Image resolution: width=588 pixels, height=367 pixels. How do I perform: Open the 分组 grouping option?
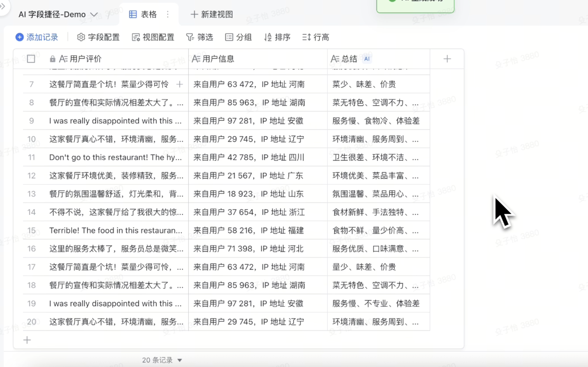(238, 37)
